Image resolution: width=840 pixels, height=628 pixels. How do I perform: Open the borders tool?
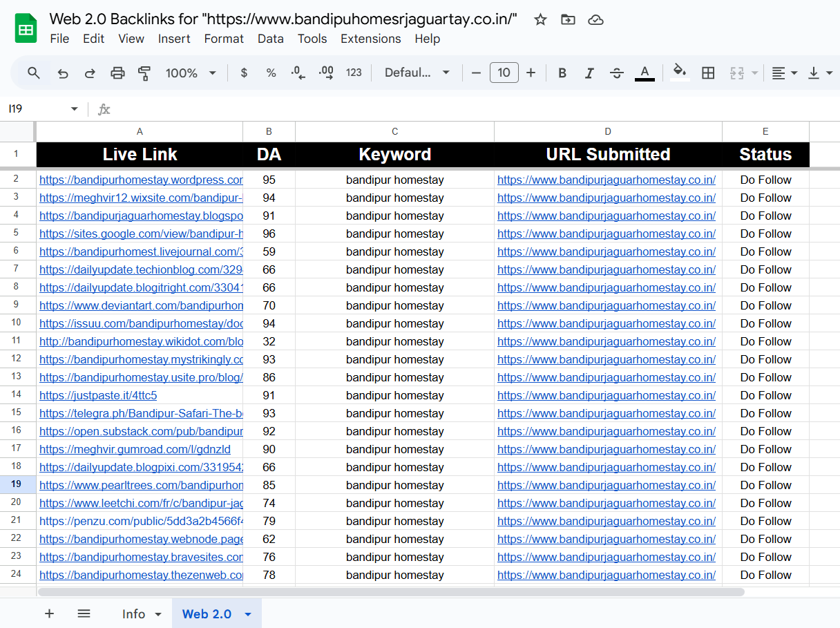(708, 73)
